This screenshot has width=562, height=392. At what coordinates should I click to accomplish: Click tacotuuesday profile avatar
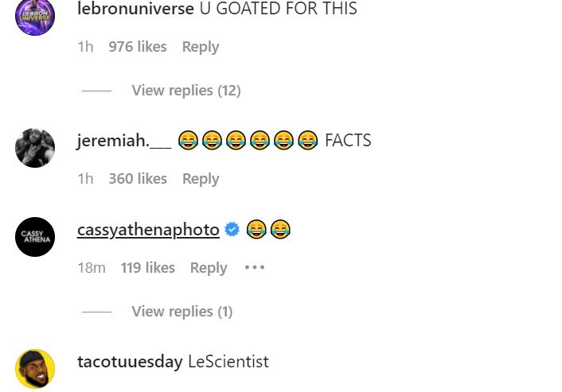click(x=35, y=369)
